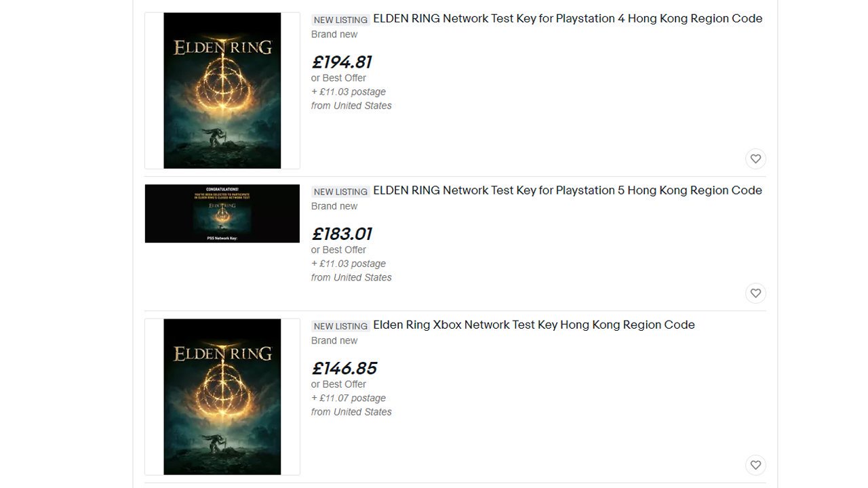The image size is (868, 488).
Task: Click the NEW LISTING badge on the Xbox listing
Action: click(x=340, y=326)
